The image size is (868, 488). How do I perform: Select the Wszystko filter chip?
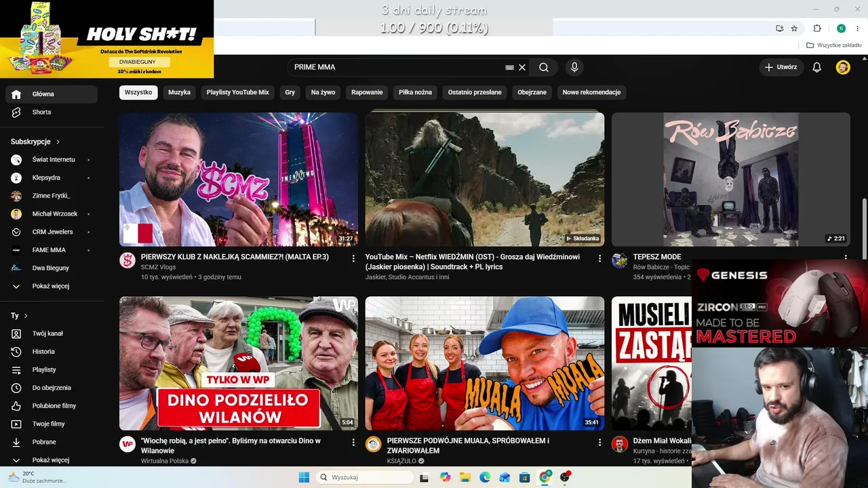click(138, 92)
